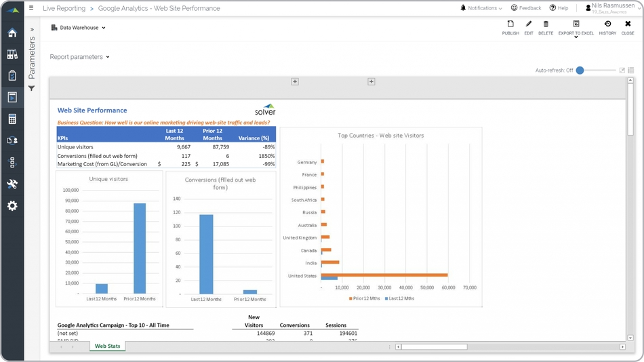Click the Feedback button

(x=526, y=8)
